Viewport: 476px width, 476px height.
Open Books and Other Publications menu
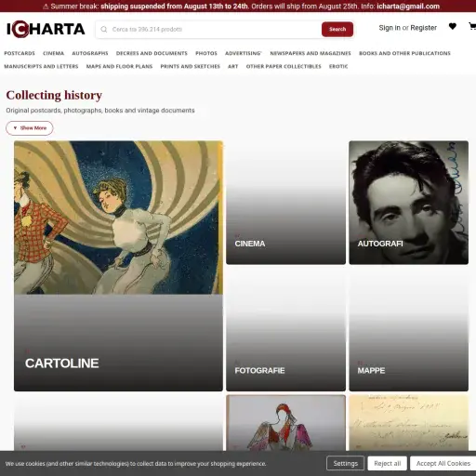pos(404,53)
